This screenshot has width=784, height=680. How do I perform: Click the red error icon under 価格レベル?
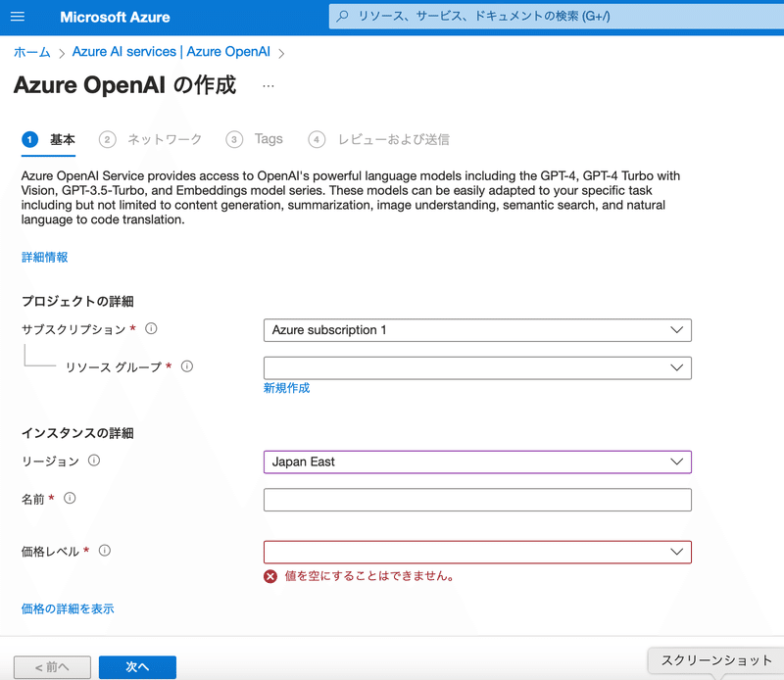point(270,576)
